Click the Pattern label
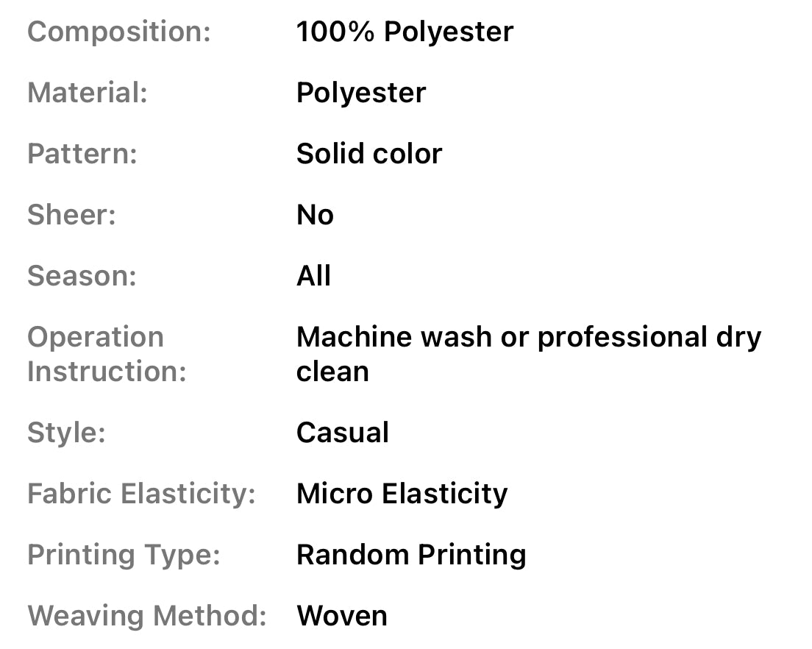The width and height of the screenshot is (812, 649). (x=82, y=154)
